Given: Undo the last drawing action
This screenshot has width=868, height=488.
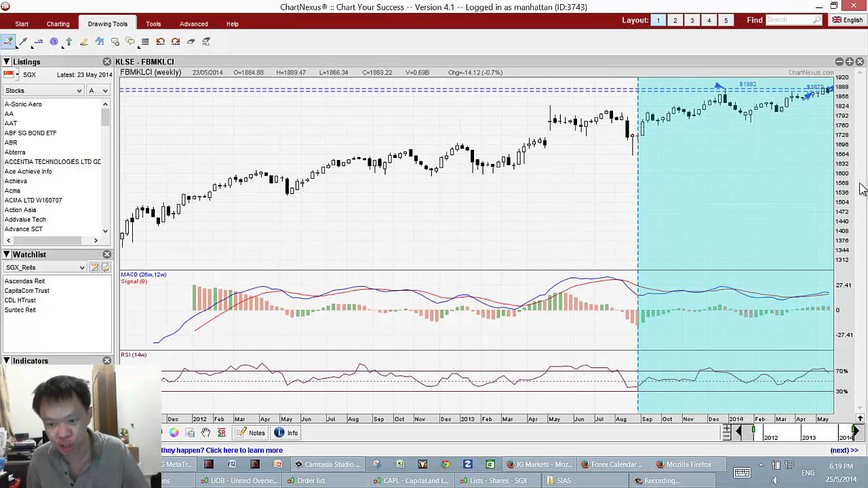Looking at the screenshot, I should [x=161, y=41].
